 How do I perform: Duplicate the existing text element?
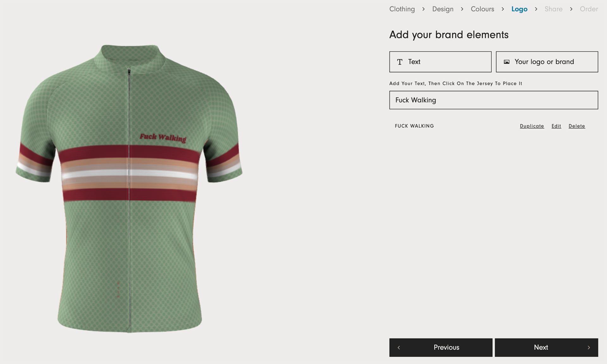(532, 126)
